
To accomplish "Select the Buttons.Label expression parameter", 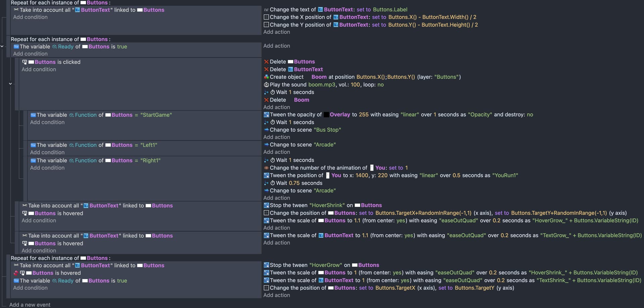I will (390, 10).
